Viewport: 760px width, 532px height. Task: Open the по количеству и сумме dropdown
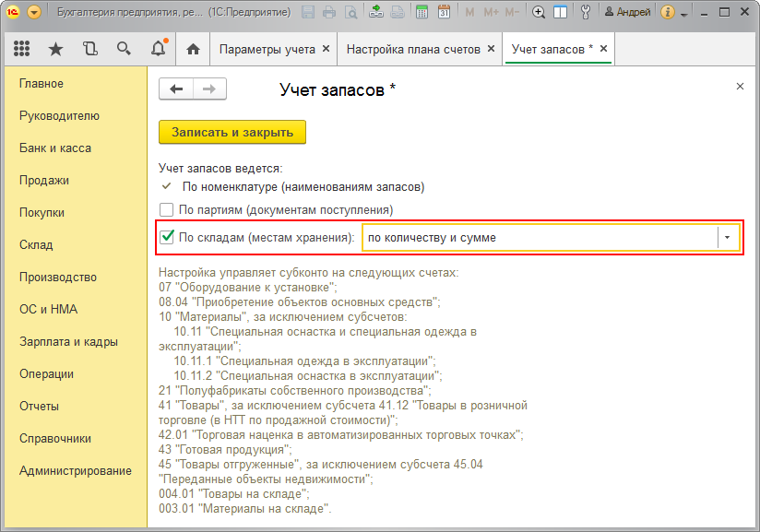point(730,237)
